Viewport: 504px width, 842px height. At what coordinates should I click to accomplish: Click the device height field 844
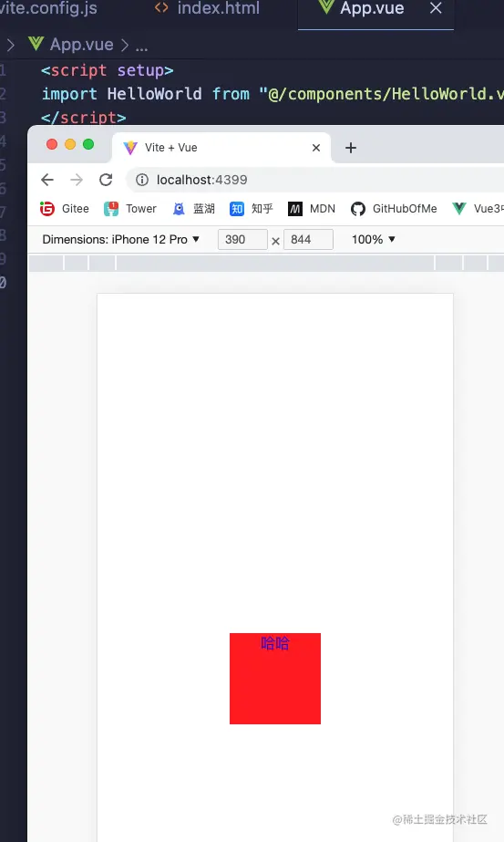309,240
